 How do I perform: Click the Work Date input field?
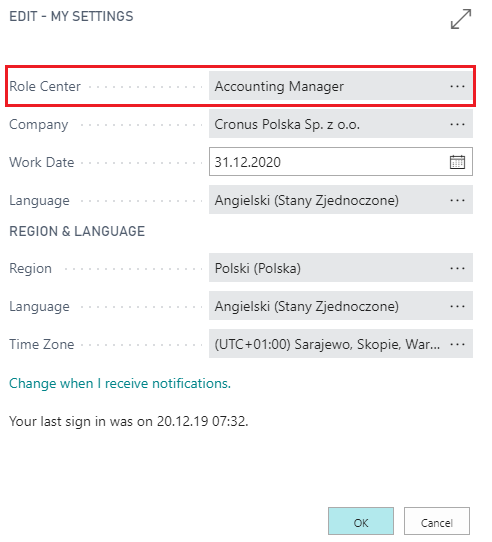(341, 162)
